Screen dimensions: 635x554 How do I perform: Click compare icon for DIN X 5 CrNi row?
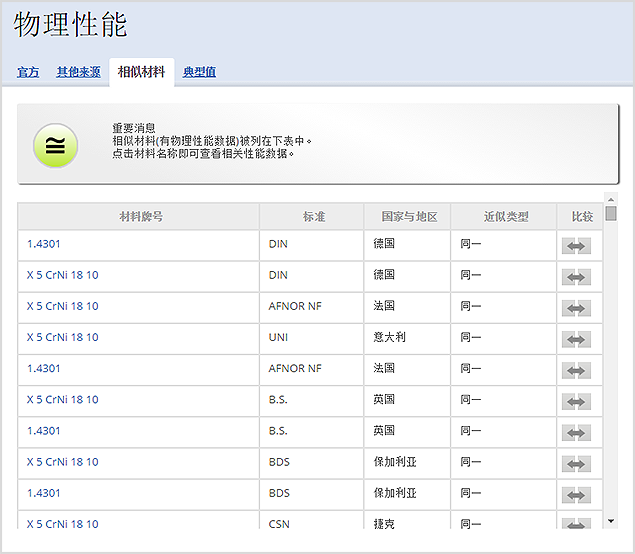[x=576, y=277]
